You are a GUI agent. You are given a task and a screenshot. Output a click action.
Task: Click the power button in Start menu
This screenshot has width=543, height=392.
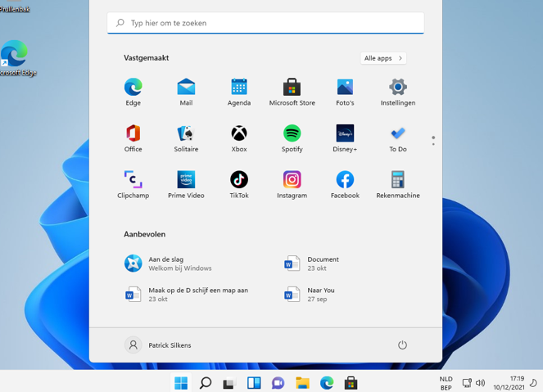click(402, 345)
